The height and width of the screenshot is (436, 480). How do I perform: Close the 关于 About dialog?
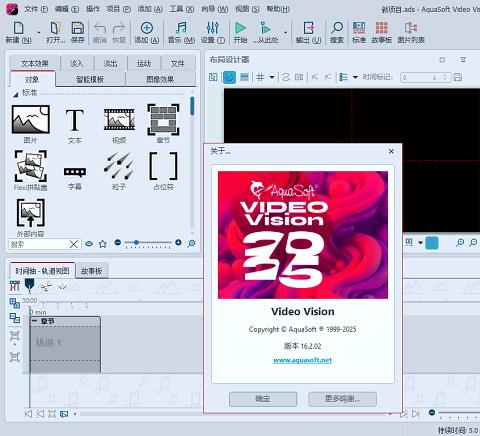[391, 151]
